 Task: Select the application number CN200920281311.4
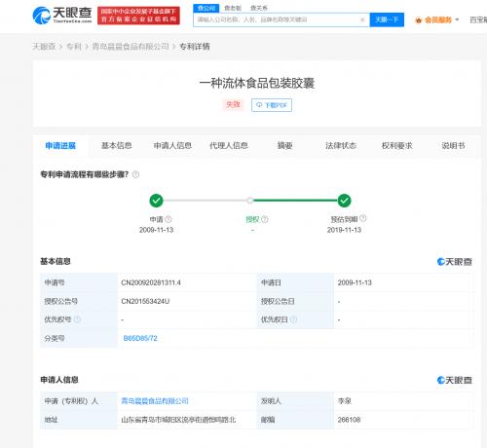(151, 282)
